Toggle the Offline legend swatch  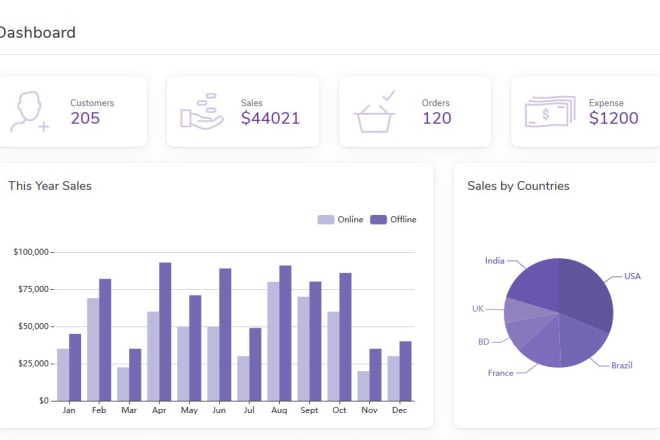pos(378,220)
